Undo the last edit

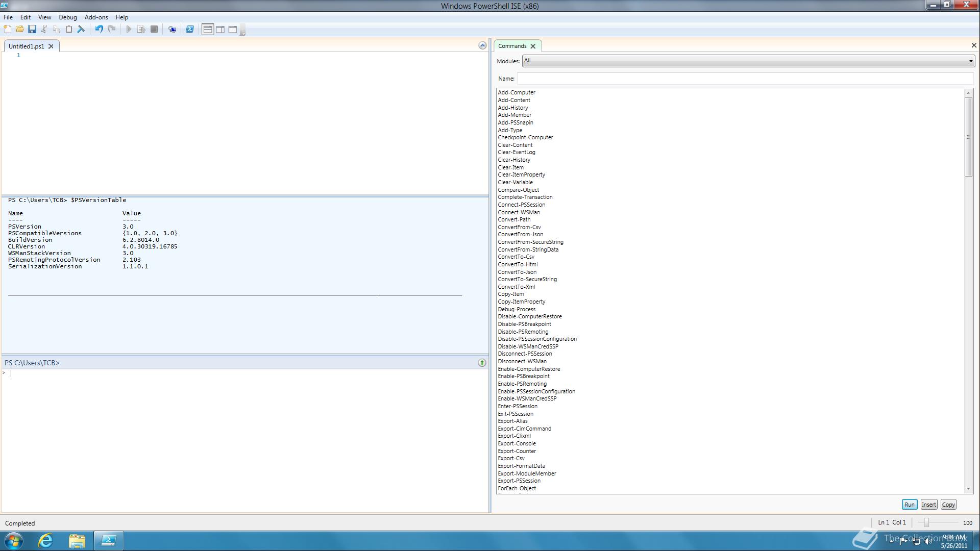click(99, 29)
